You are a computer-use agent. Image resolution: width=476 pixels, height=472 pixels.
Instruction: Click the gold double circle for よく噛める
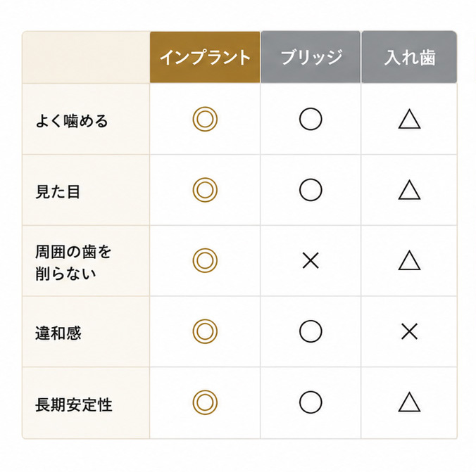(x=205, y=119)
